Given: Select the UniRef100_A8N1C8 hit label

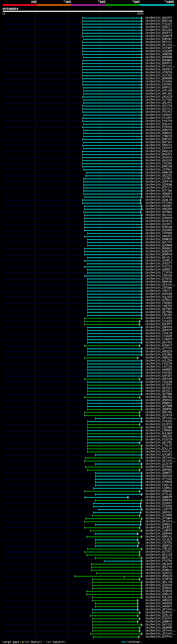Looking at the screenshot, I should click(159, 358).
